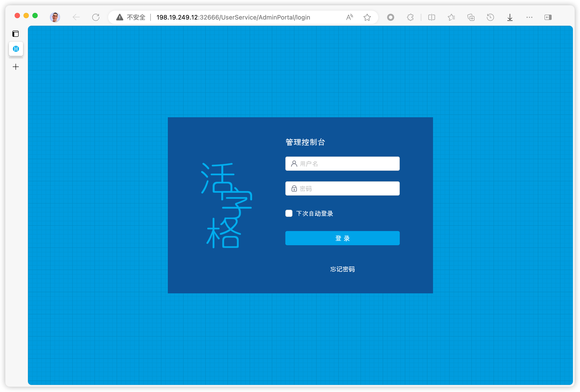
Task: Click the 不安全 security label
Action: (136, 17)
